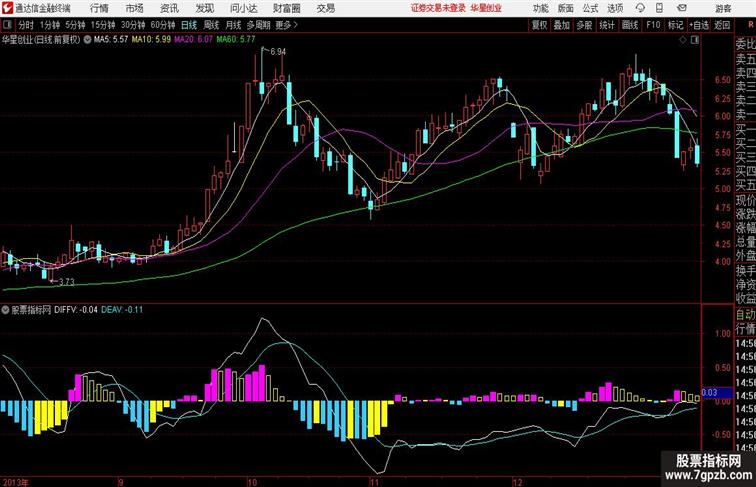Open the round icon beside 股票指标网 indicator

point(5,310)
